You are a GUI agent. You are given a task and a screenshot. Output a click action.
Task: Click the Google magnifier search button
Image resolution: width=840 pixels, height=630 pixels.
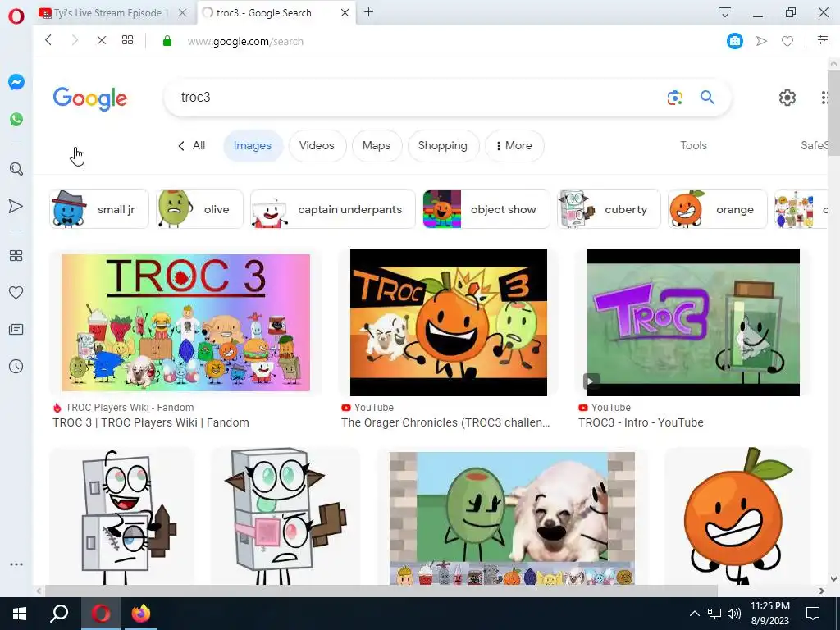point(707,98)
